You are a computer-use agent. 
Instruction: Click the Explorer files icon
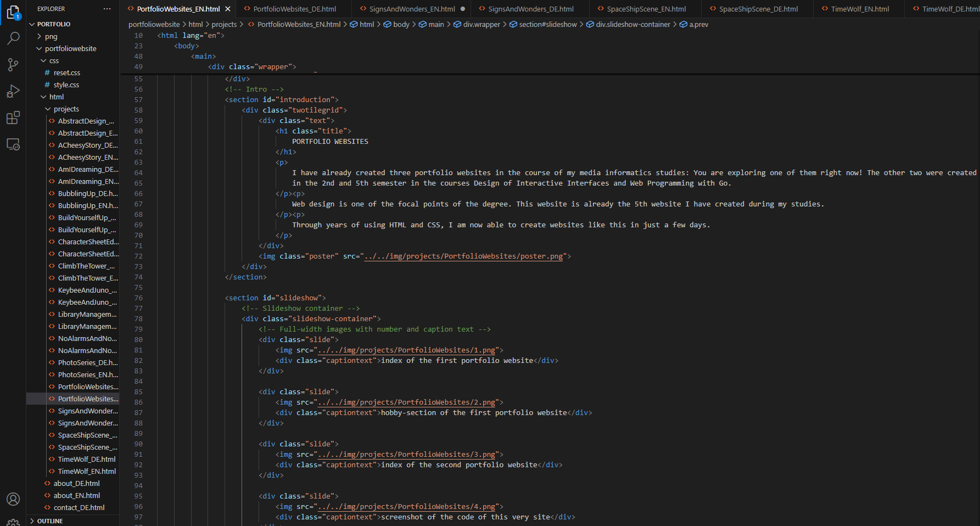13,12
